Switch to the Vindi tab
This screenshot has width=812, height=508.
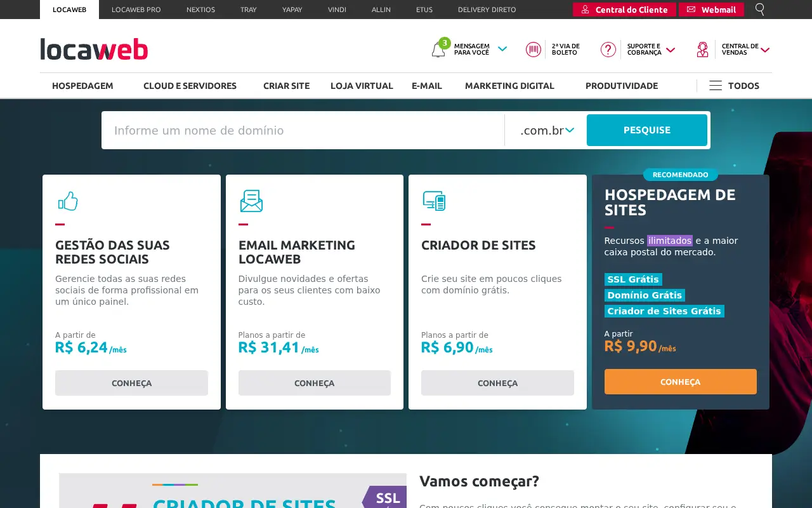tap(337, 10)
